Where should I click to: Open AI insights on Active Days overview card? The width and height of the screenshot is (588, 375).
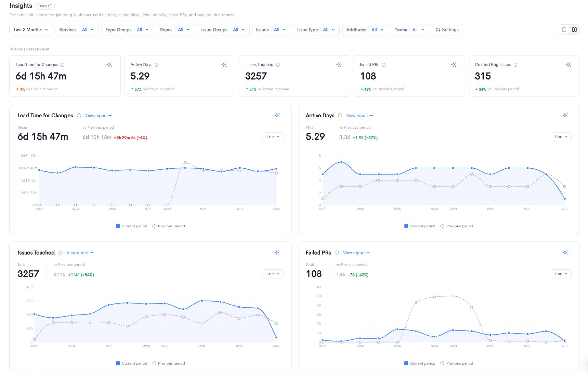point(224,65)
